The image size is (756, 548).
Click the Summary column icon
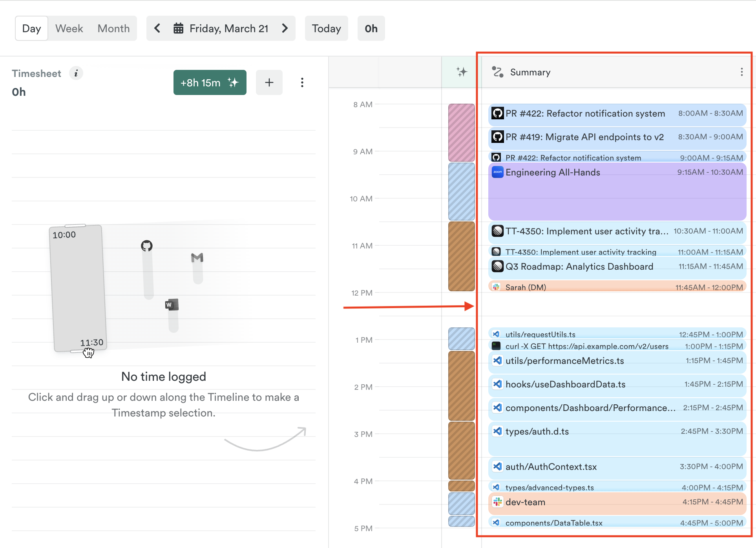point(498,72)
